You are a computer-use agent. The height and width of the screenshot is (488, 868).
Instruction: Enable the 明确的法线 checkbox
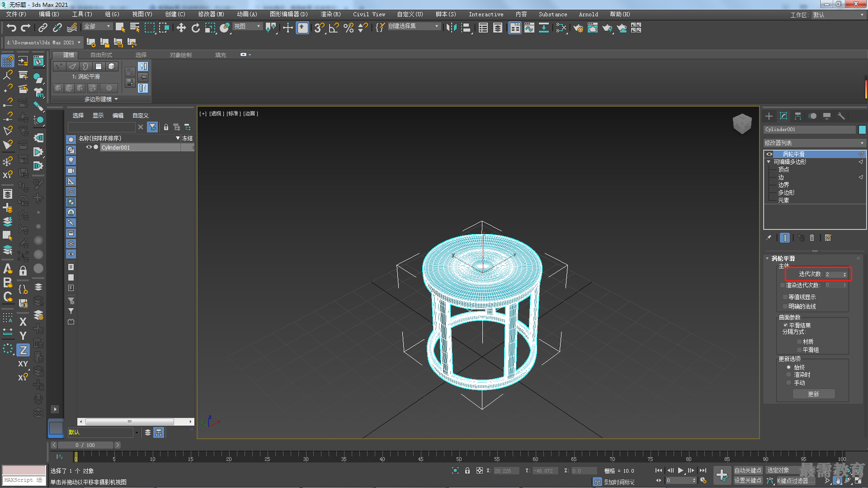(x=785, y=306)
